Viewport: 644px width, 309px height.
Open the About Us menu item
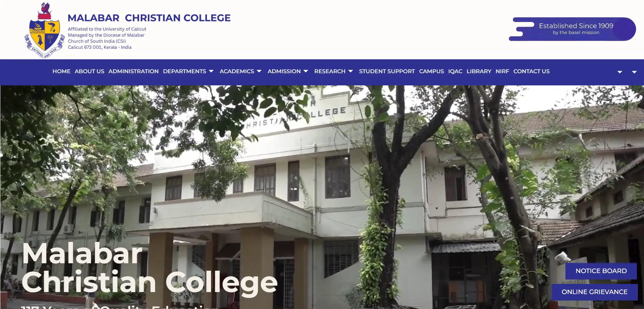(89, 71)
